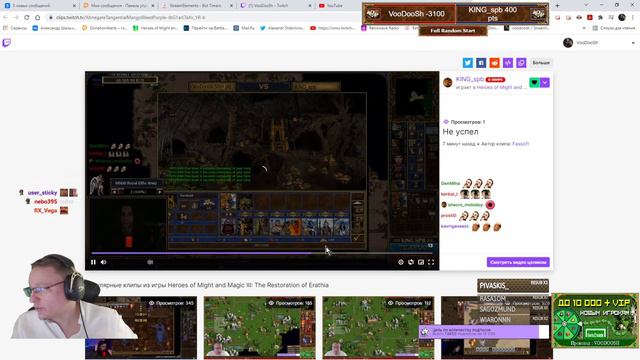Viewport: 640px width, 360px height.
Task: Expand dropdown arrow next to follow heart
Action: [545, 82]
